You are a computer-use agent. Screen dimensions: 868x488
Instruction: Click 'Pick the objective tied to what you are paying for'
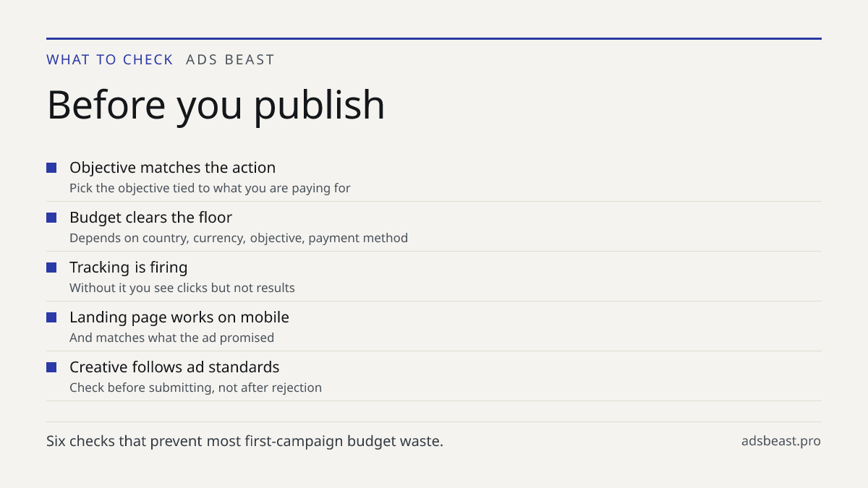tap(210, 188)
